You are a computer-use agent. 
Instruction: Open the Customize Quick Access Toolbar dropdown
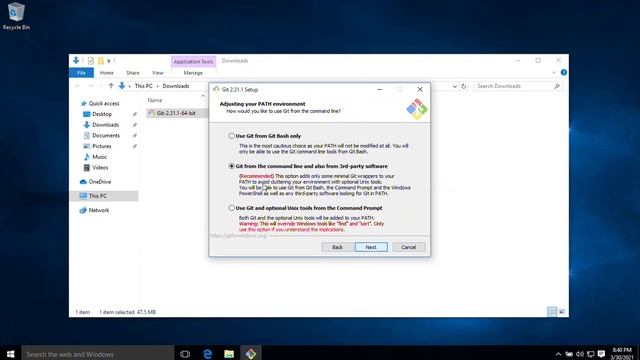(x=109, y=61)
